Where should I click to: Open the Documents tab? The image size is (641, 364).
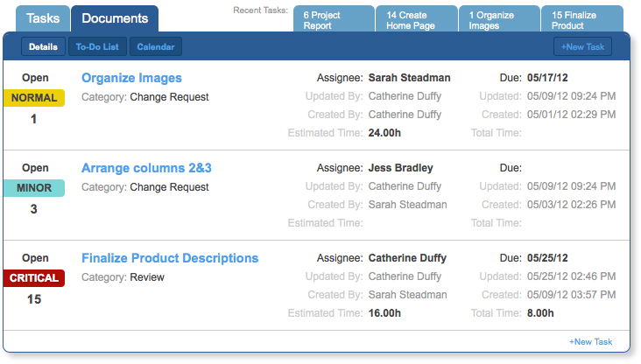click(115, 18)
